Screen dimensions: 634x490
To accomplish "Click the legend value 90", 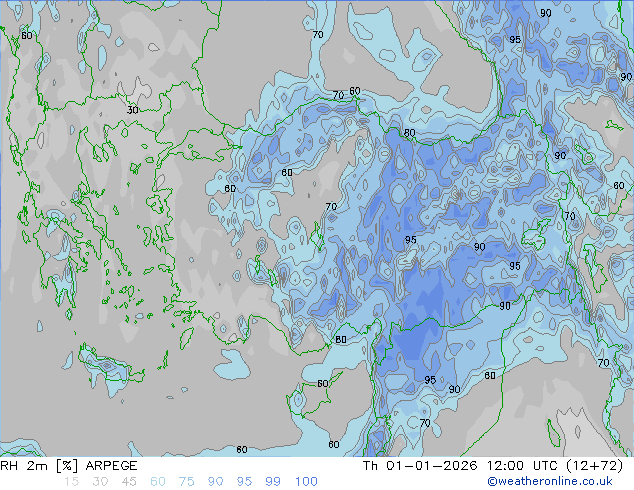I will 215,482.
